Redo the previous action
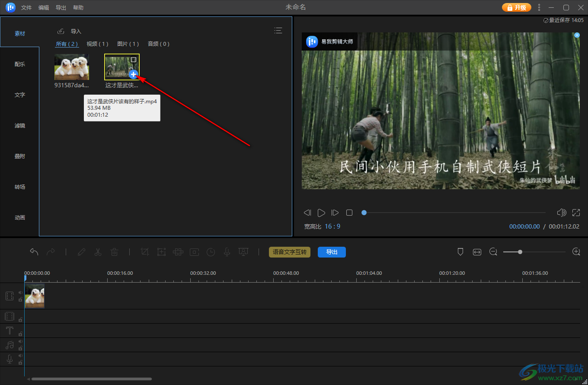 [x=51, y=252]
